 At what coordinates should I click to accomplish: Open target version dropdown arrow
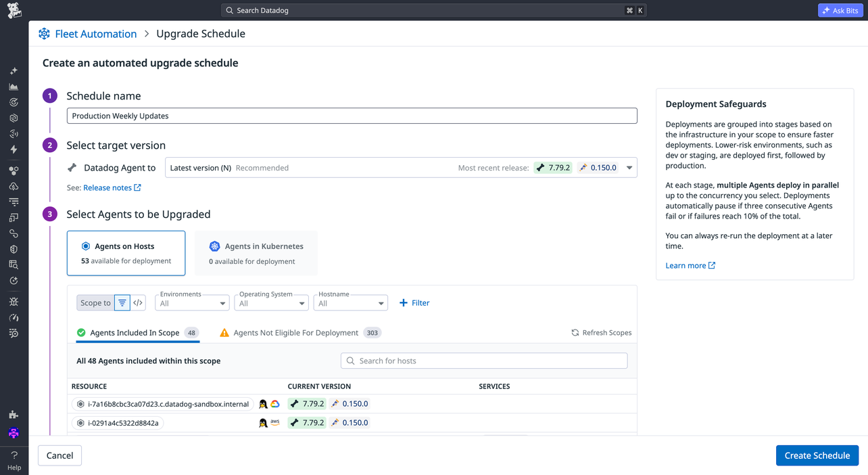[629, 168]
